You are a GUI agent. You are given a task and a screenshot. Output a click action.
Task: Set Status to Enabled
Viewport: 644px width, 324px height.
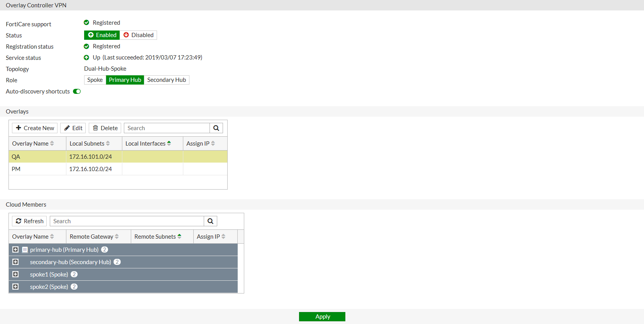pyautogui.click(x=102, y=35)
